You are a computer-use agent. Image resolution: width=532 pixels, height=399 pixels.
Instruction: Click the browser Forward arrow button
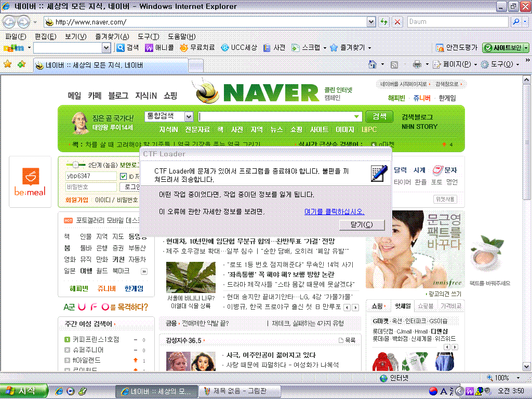click(23, 22)
